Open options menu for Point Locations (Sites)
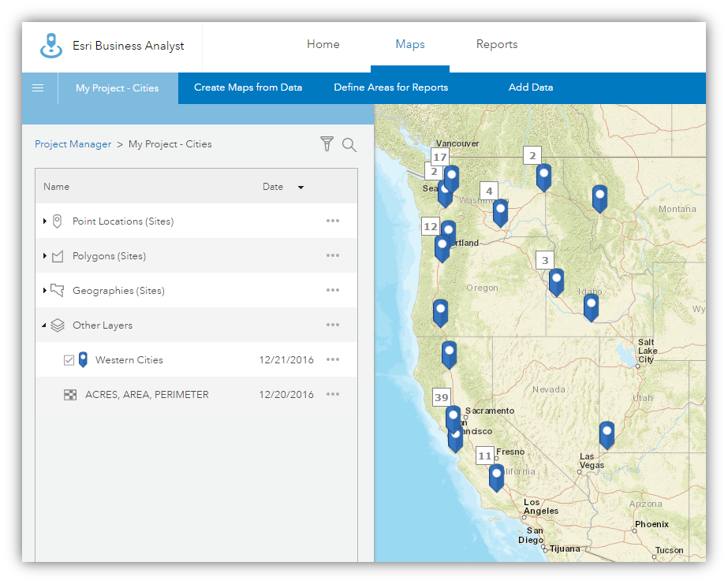 [x=332, y=221]
